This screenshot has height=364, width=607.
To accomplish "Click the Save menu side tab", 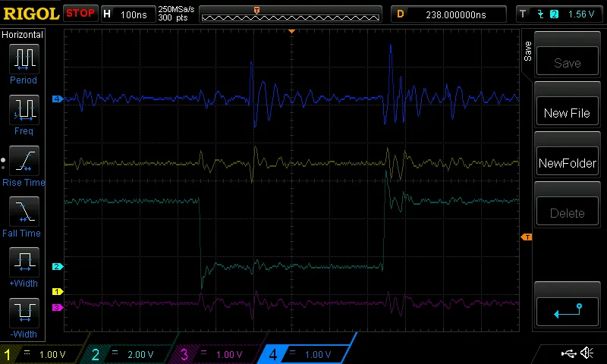I will 527,52.
